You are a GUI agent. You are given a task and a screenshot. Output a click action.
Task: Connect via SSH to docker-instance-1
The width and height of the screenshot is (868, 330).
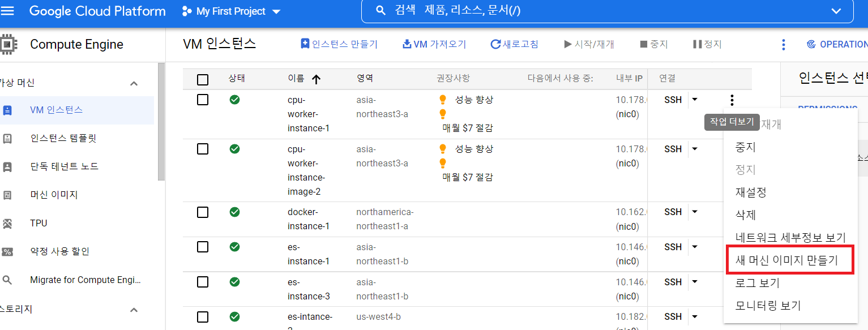point(673,212)
